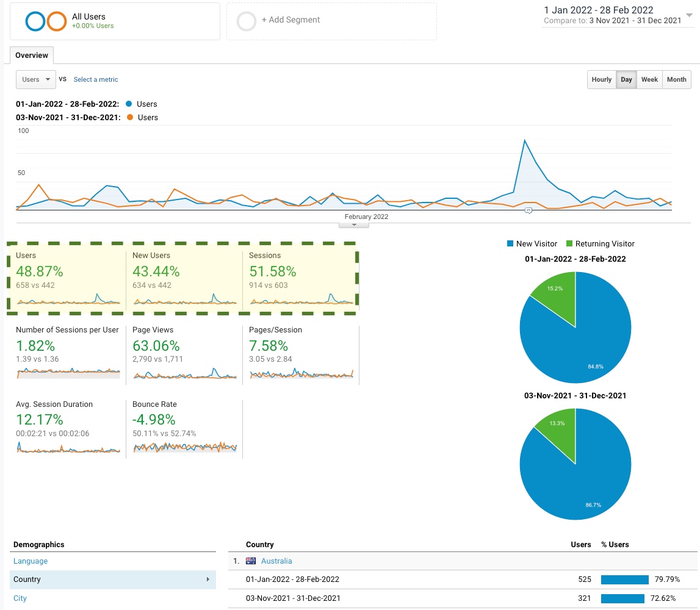
Task: Select the Month view button
Action: tap(677, 79)
